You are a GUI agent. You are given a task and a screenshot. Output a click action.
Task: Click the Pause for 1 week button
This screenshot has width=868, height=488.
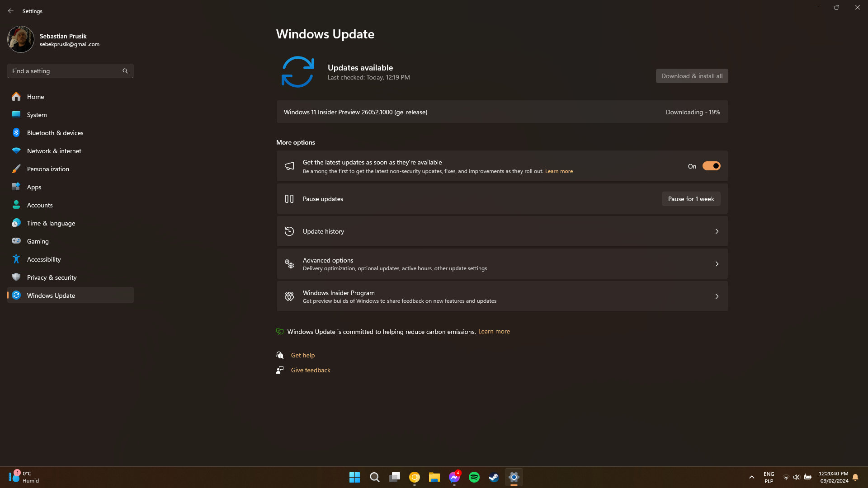[691, 198]
